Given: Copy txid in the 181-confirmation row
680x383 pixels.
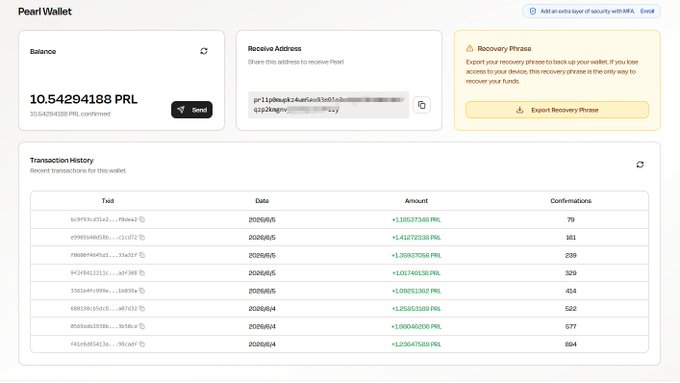Looking at the screenshot, I should coord(142,237).
